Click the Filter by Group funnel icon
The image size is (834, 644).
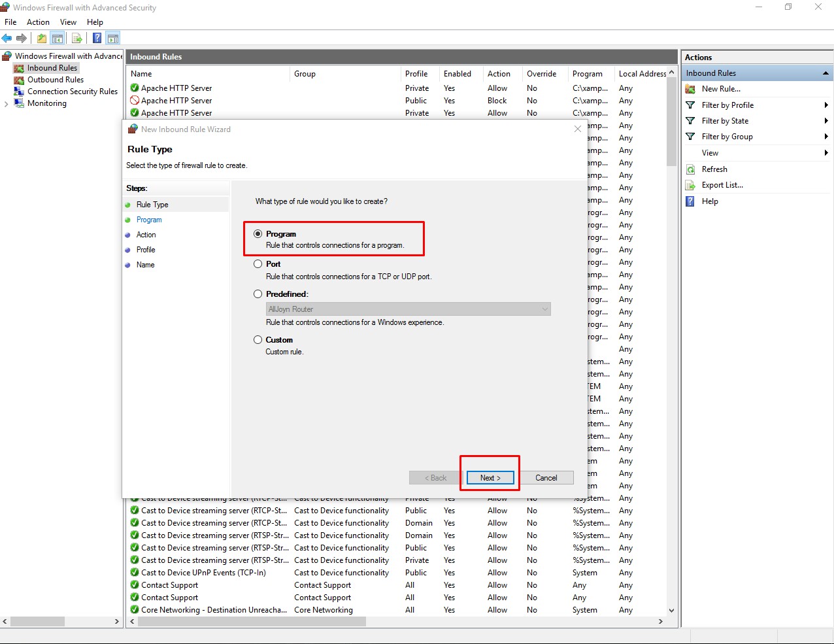pos(690,137)
